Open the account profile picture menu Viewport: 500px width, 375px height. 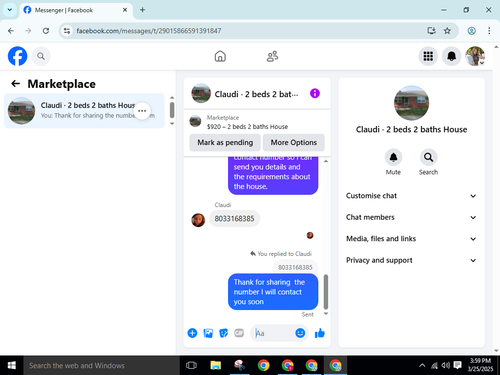(x=475, y=56)
